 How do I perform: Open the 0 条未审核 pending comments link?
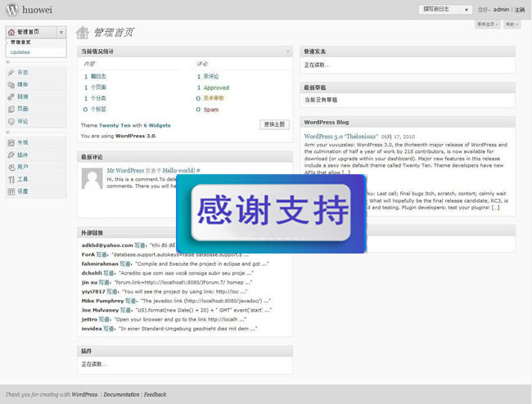tap(210, 98)
